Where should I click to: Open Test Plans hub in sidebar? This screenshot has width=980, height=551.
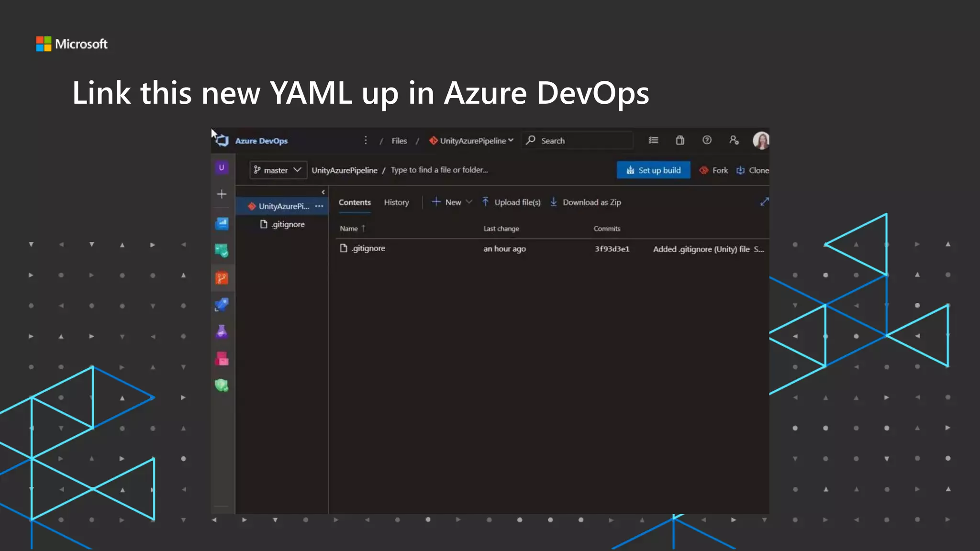pos(222,331)
